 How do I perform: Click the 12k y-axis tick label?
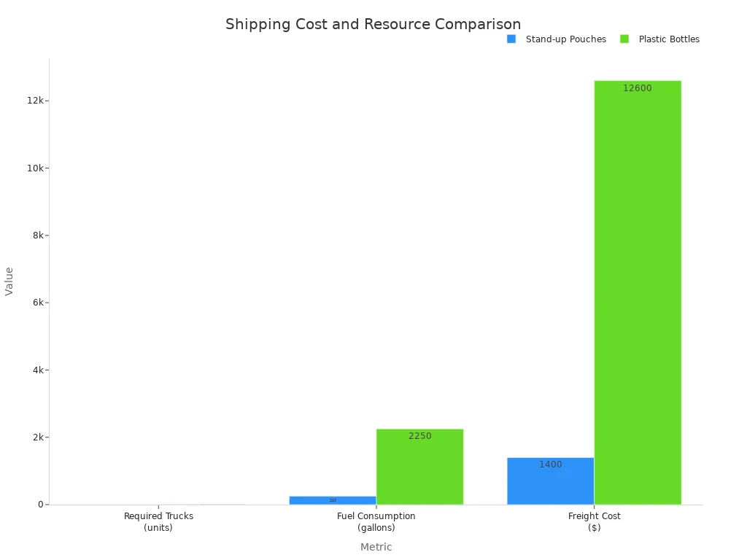(x=35, y=101)
